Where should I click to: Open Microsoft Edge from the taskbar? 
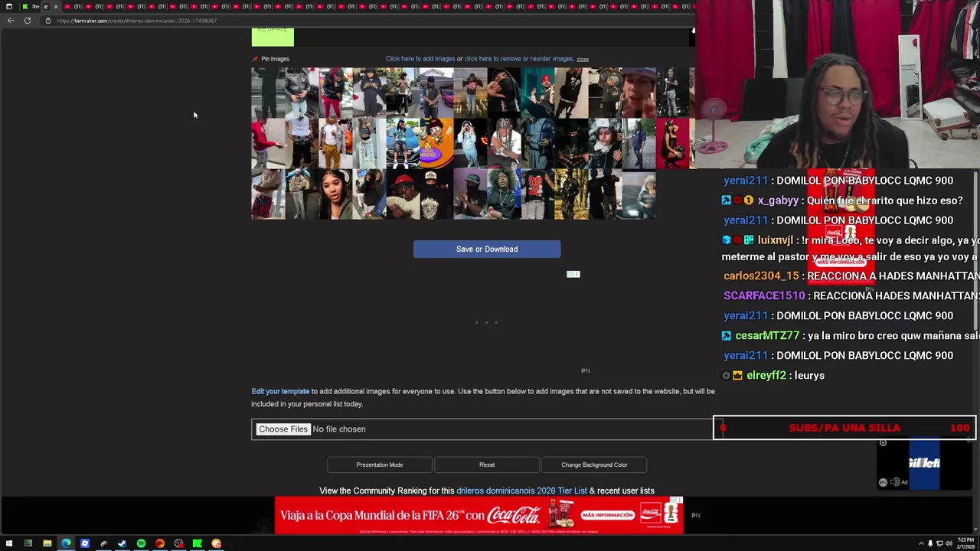click(x=66, y=543)
